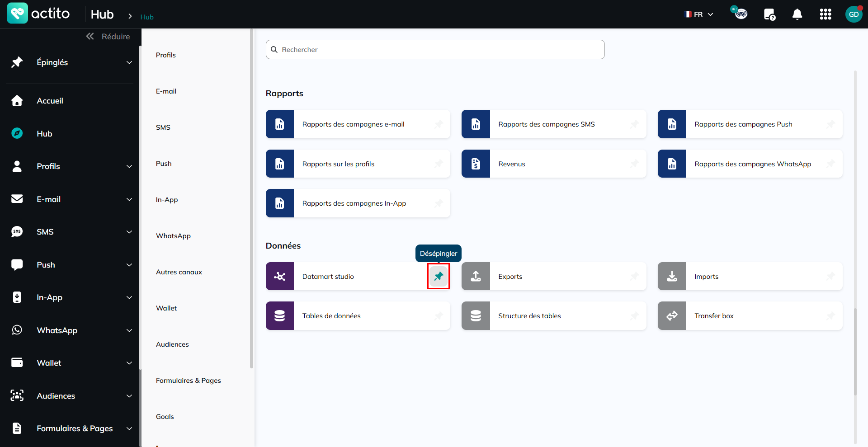The image size is (868, 447).
Task: Click the Exports upload icon
Action: click(476, 276)
